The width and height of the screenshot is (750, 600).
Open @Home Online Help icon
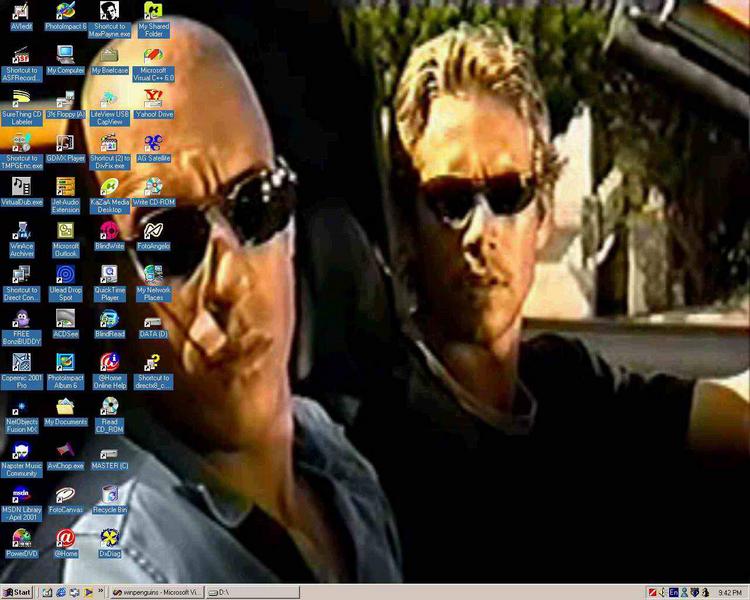click(110, 372)
